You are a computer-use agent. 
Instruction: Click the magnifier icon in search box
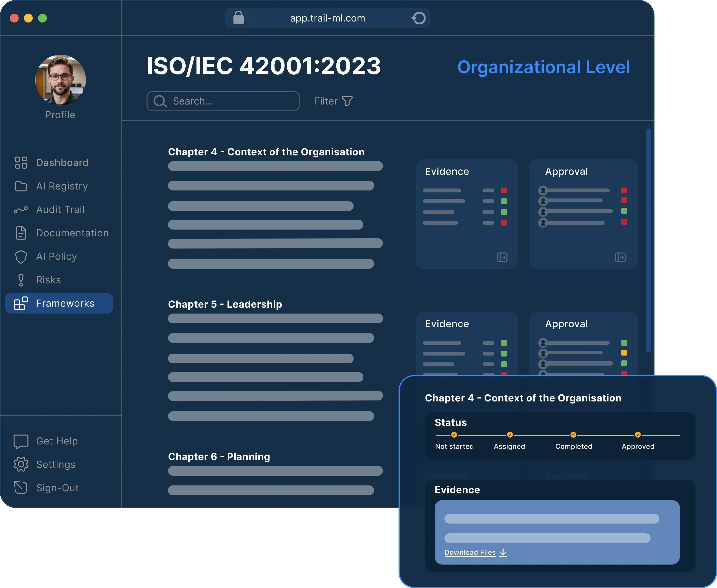pos(160,101)
